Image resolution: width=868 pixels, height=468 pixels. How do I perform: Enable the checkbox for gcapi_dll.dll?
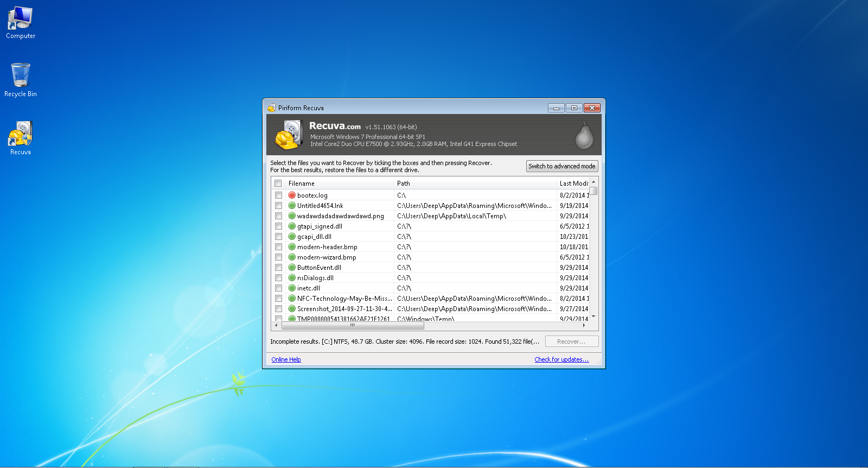[x=278, y=236]
